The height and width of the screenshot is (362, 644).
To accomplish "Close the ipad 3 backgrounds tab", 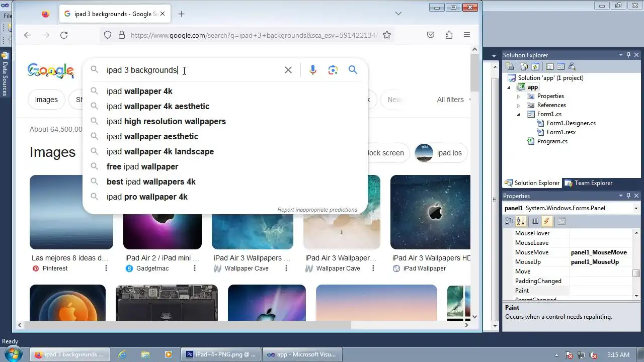I will tap(163, 14).
